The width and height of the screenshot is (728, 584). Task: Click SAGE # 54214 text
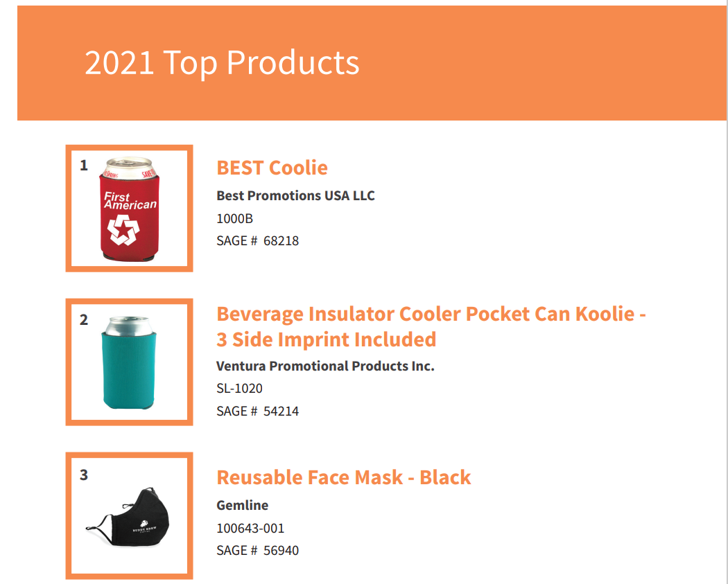click(x=258, y=411)
